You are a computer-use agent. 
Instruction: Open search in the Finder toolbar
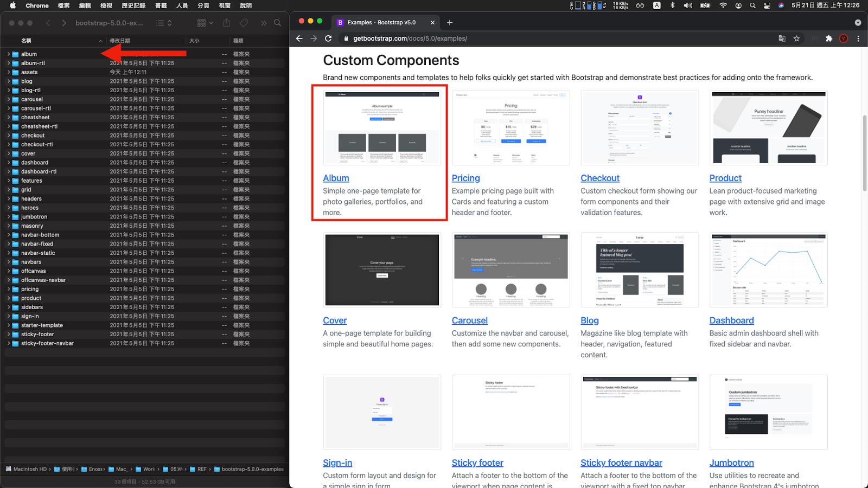(278, 23)
